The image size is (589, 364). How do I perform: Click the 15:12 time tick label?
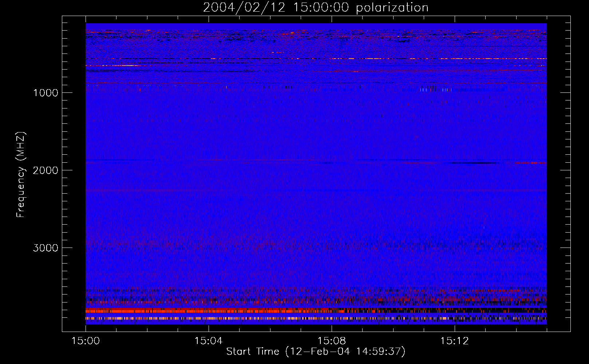tap(455, 341)
